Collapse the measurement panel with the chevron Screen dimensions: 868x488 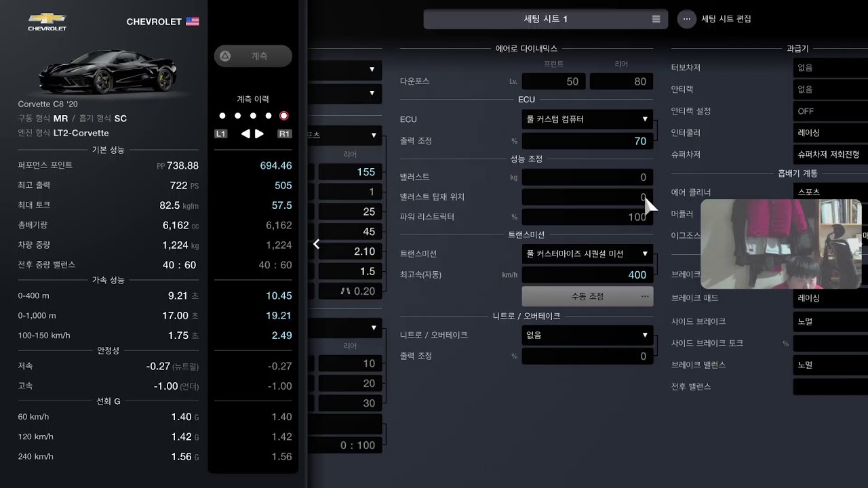(x=316, y=244)
